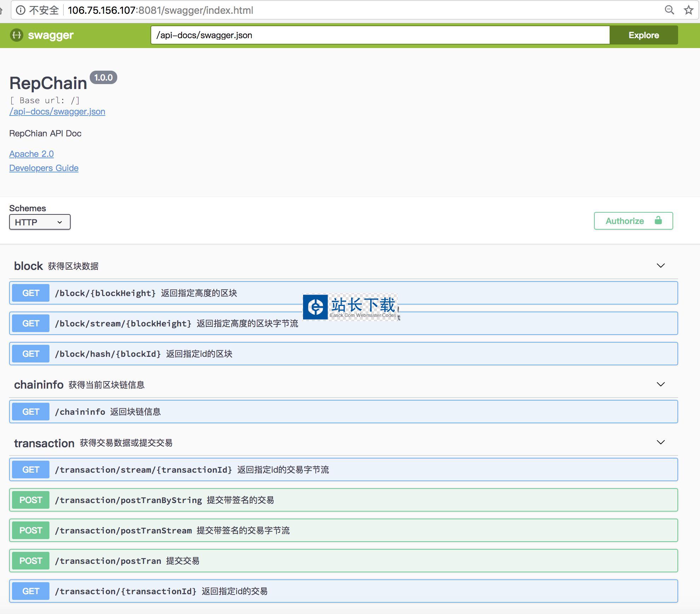Click the Explore button
This screenshot has width=700, height=614.
643,35
